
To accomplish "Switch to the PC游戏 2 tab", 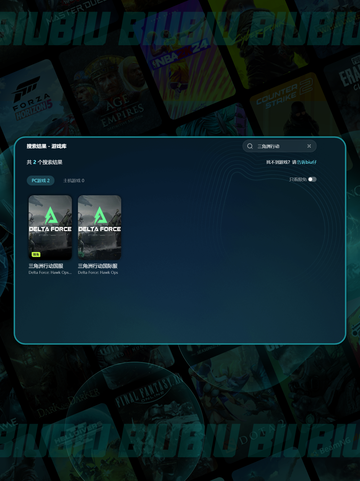I will click(41, 180).
